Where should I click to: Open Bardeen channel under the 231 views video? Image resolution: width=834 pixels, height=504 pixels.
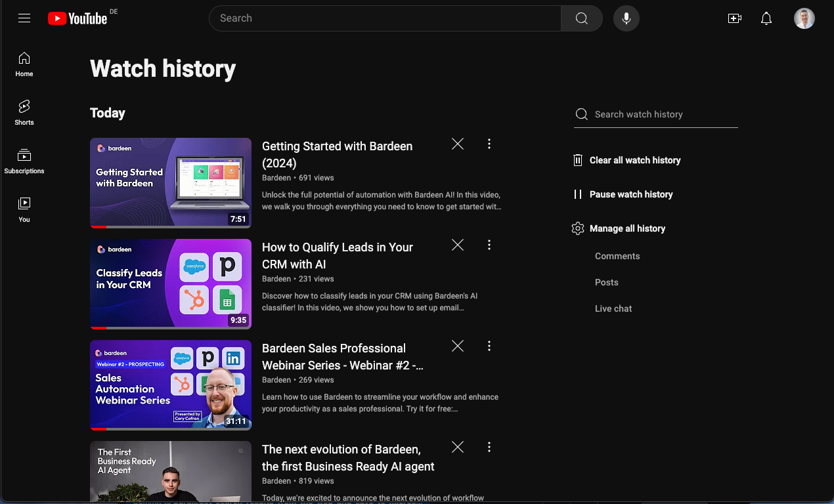click(276, 279)
